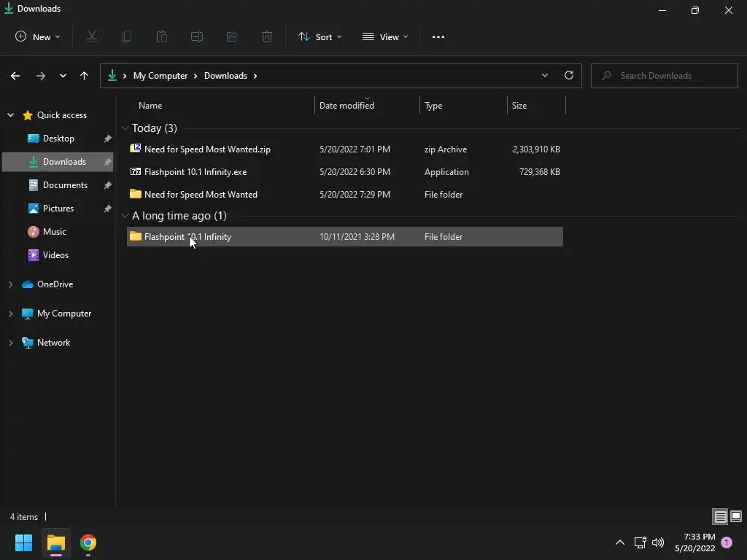The image size is (747, 560).
Task: Open the Windows Start menu
Action: tap(23, 542)
